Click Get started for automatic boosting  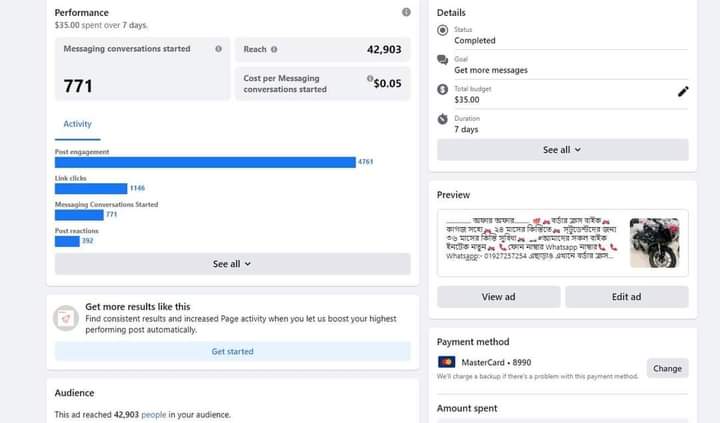(x=232, y=351)
